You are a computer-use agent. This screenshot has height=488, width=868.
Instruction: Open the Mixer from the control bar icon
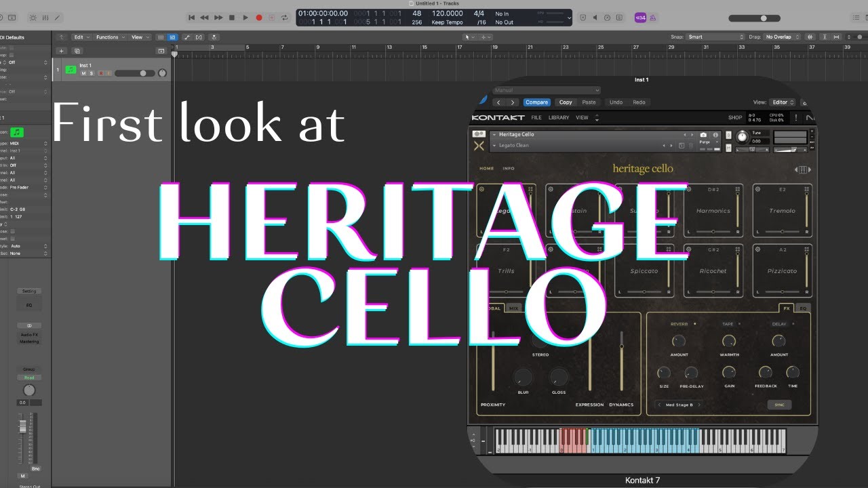[x=45, y=18]
